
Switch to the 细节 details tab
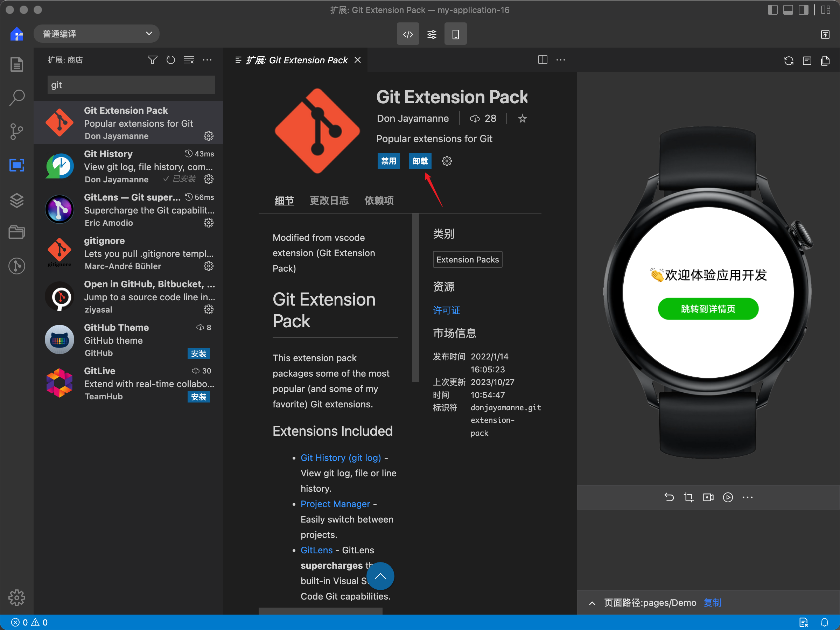284,201
